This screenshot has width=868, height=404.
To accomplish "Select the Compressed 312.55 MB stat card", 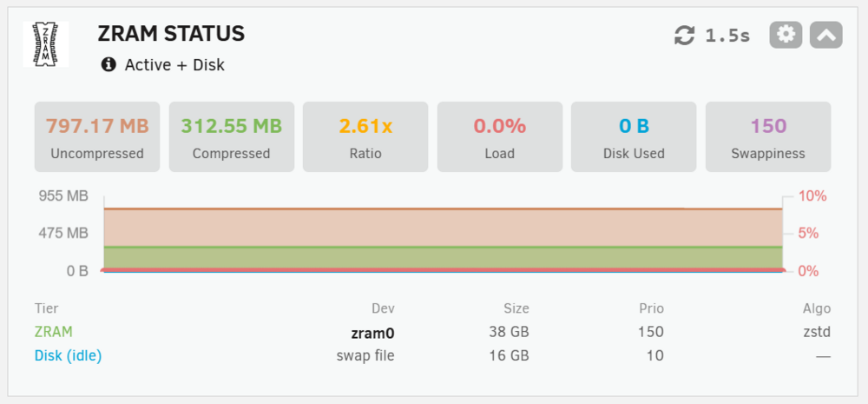I will click(232, 137).
